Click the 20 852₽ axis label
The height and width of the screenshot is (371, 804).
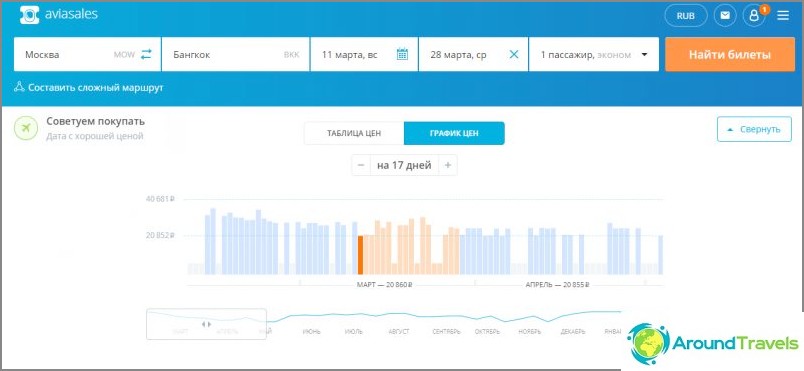pyautogui.click(x=160, y=236)
